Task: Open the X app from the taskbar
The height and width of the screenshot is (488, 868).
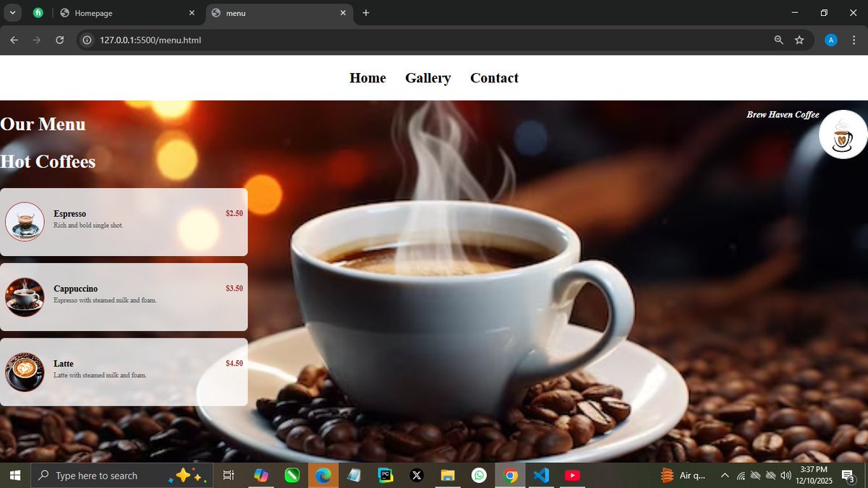Action: click(417, 475)
